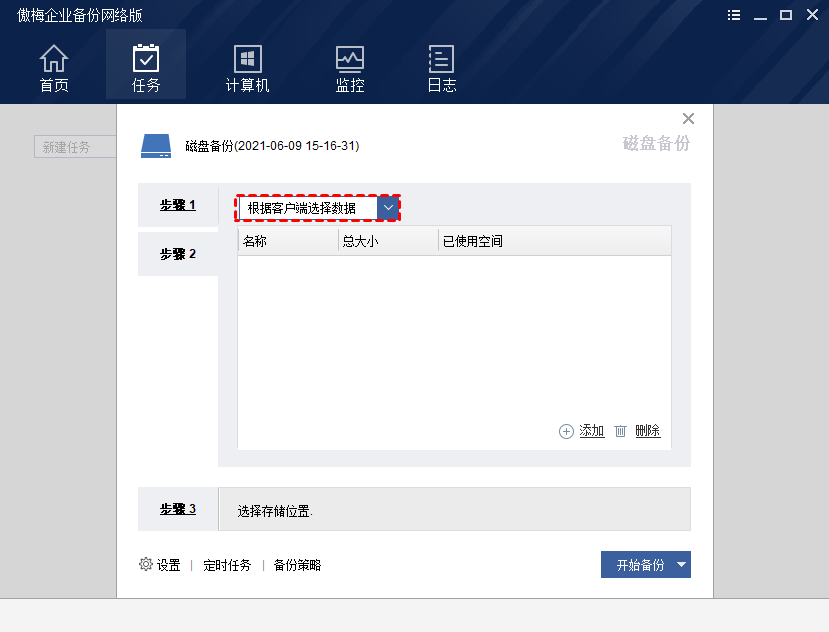Open the 首页 home icon

(x=54, y=58)
